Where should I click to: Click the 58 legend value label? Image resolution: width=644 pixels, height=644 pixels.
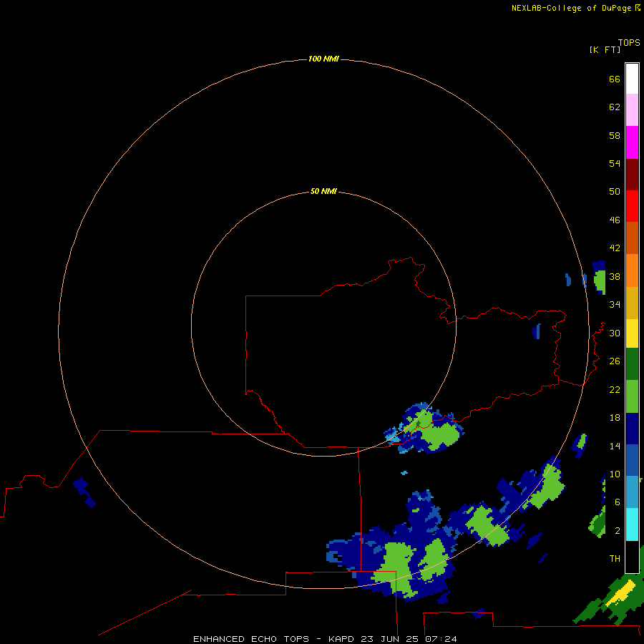tap(615, 135)
